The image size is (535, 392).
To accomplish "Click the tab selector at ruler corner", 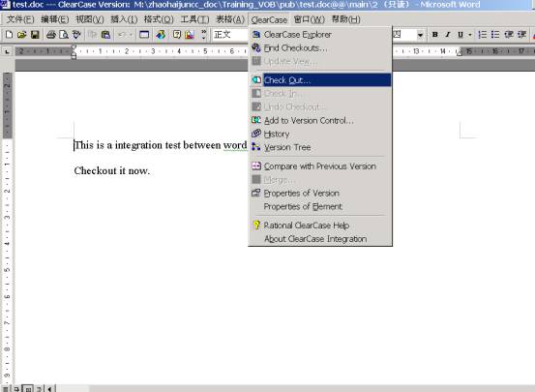I will tap(7, 51).
